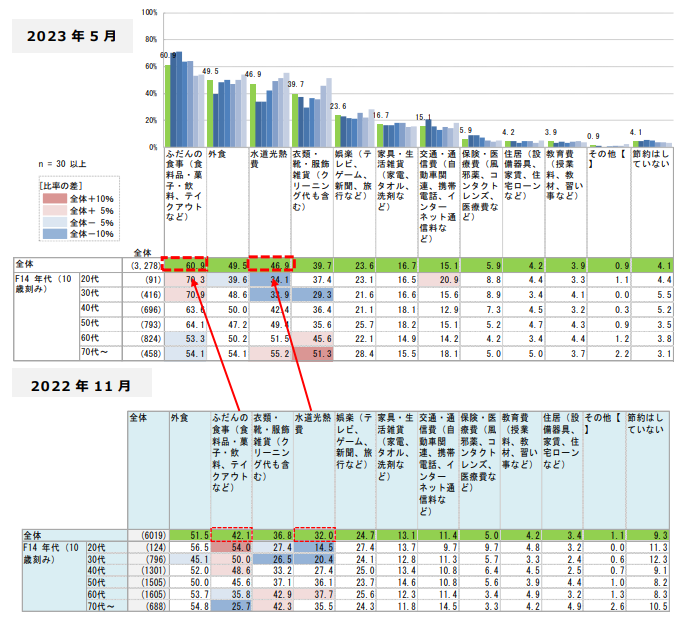Click the sample size (6019) cell
Screen dimensions: 683x622
147,537
